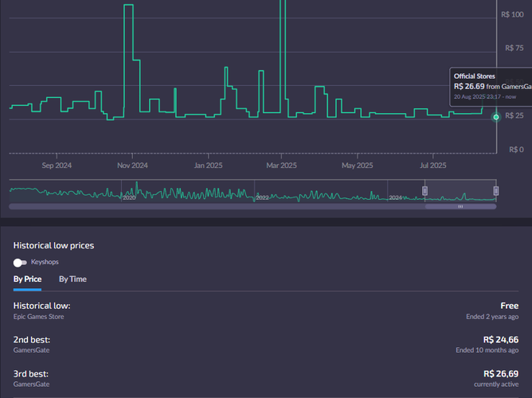This screenshot has height=398, width=532.
Task: Click the Official Stores tooltip heading
Action: pos(475,76)
